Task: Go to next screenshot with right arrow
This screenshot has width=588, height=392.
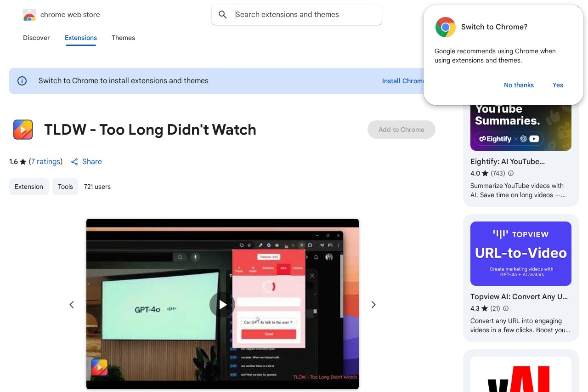Action: 373,305
